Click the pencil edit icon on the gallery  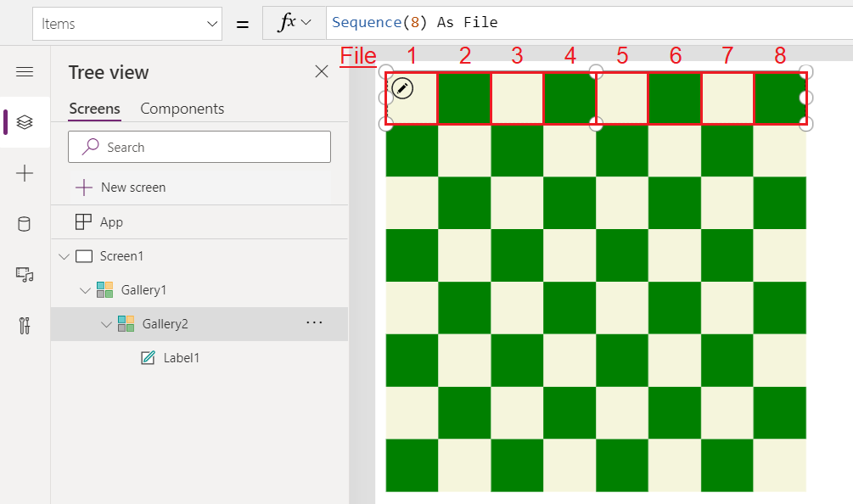click(402, 87)
